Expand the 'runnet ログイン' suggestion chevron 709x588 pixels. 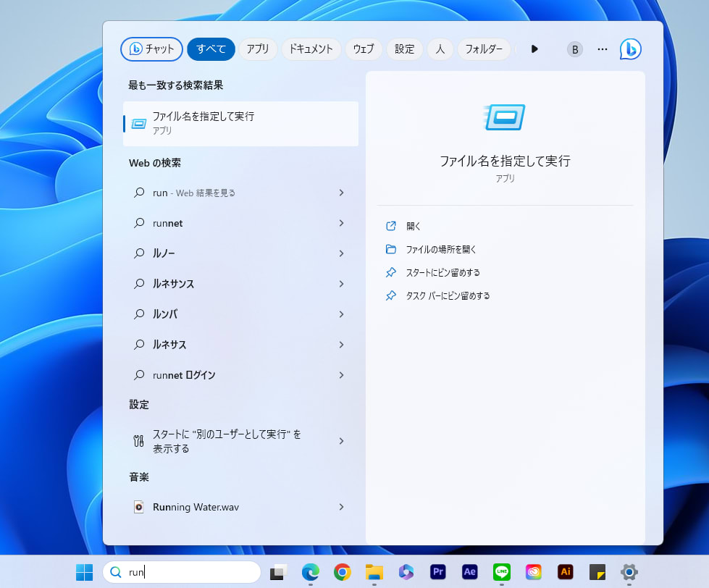pos(341,375)
